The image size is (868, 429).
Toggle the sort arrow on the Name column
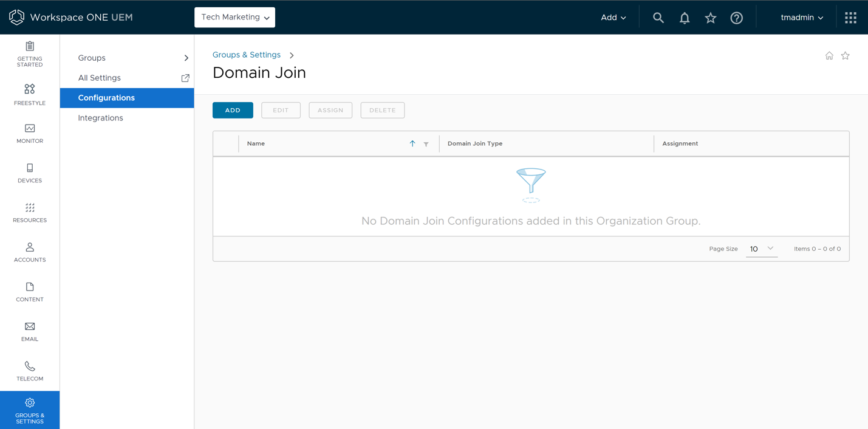(412, 143)
